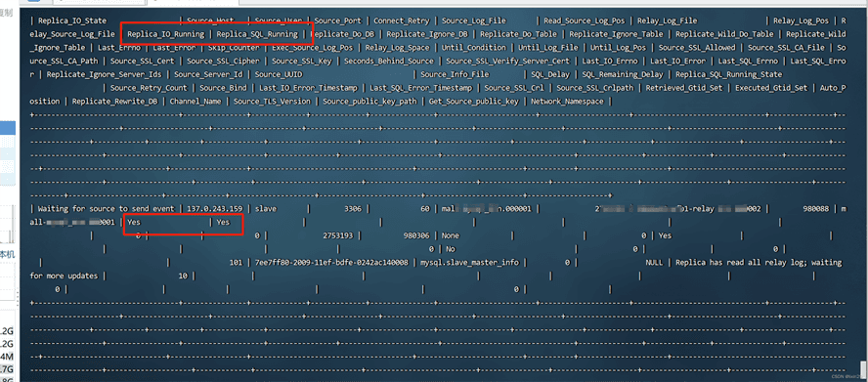Click the Relay_Log_Space header
This screenshot has width=868, height=382.
coord(397,48)
